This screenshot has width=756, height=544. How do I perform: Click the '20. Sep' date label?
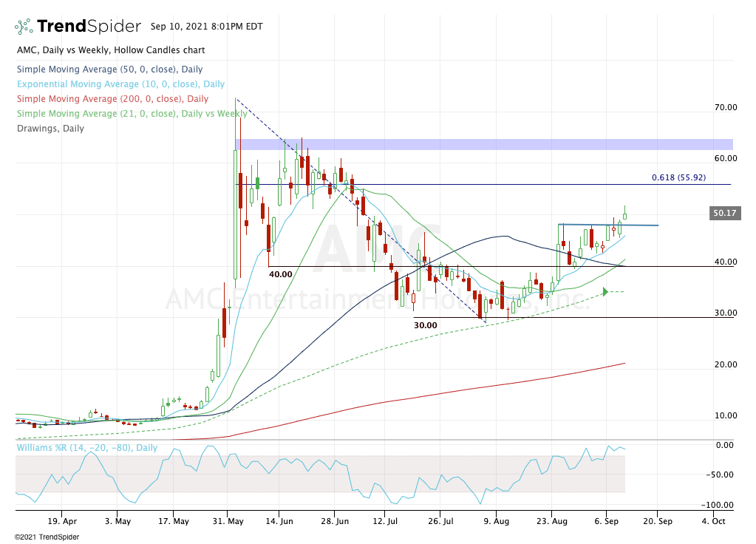[x=658, y=521]
